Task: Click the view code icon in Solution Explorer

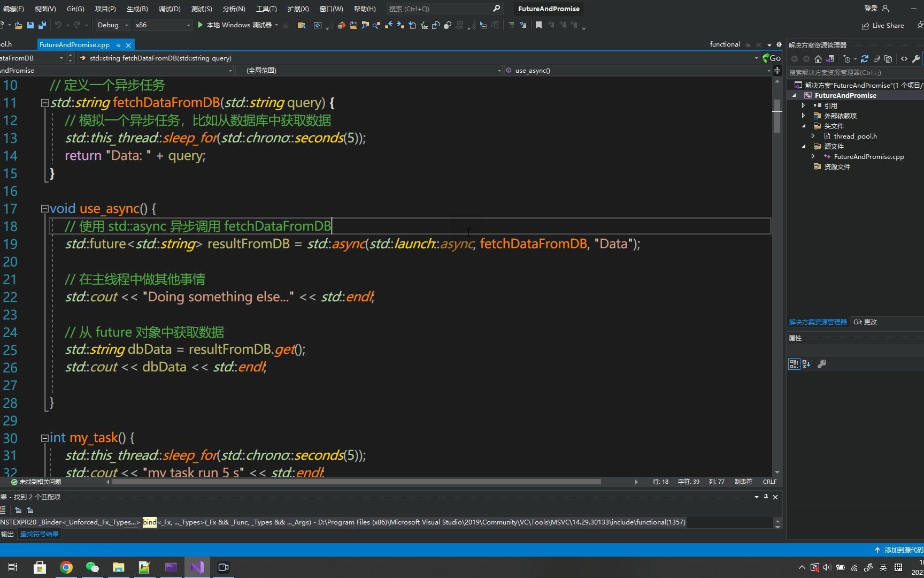Action: pos(904,59)
